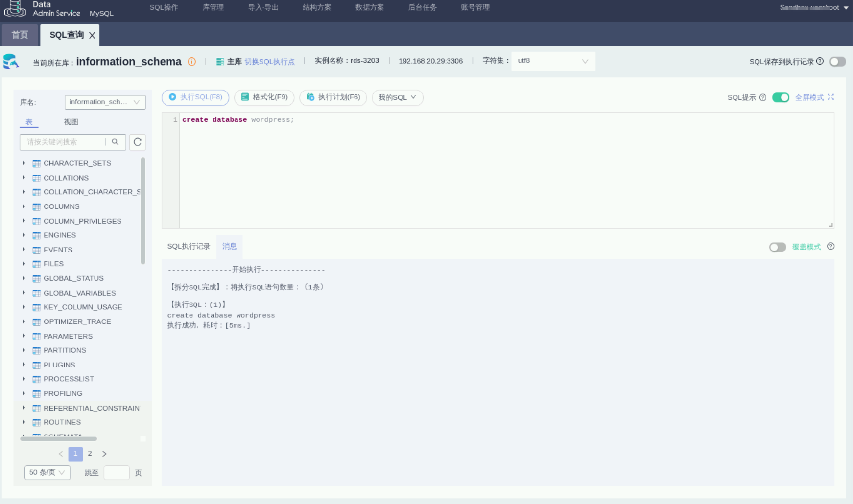Toggle the SQL提示 switch off
Viewport: 853px width, 504px height.
click(x=781, y=97)
